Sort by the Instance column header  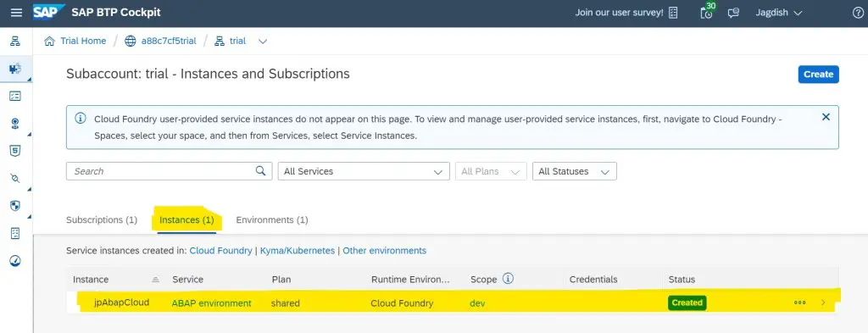tap(115, 280)
